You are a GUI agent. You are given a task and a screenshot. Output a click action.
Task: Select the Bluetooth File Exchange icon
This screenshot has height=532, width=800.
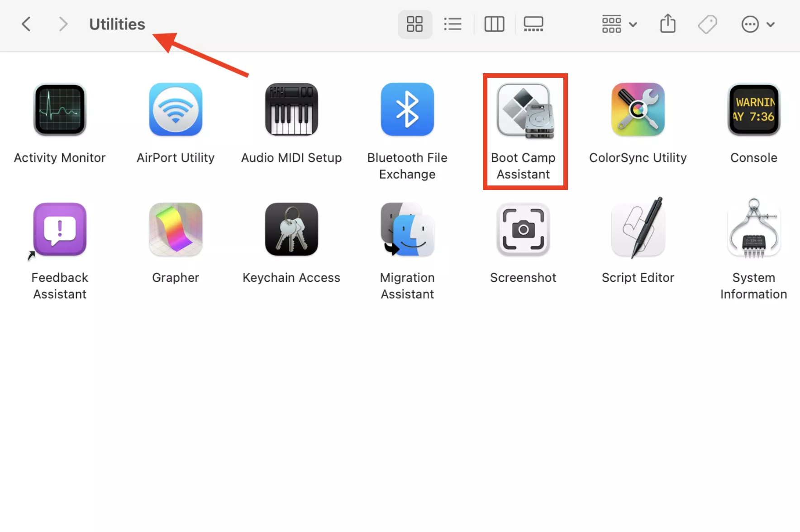click(x=407, y=109)
